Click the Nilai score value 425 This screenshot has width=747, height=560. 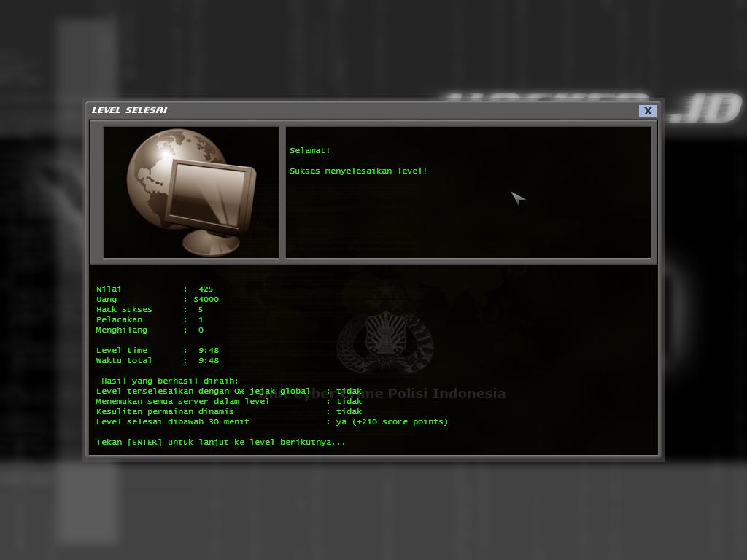coord(205,289)
